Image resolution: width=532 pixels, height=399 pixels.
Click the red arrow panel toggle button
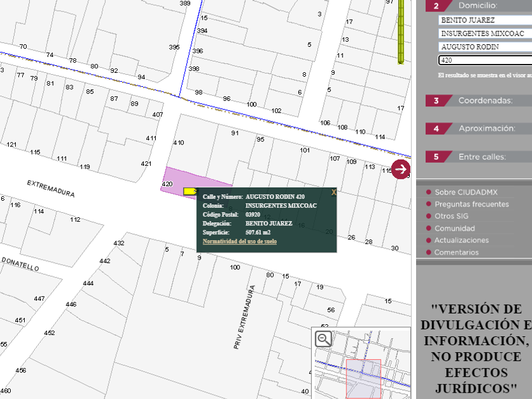[x=401, y=169]
